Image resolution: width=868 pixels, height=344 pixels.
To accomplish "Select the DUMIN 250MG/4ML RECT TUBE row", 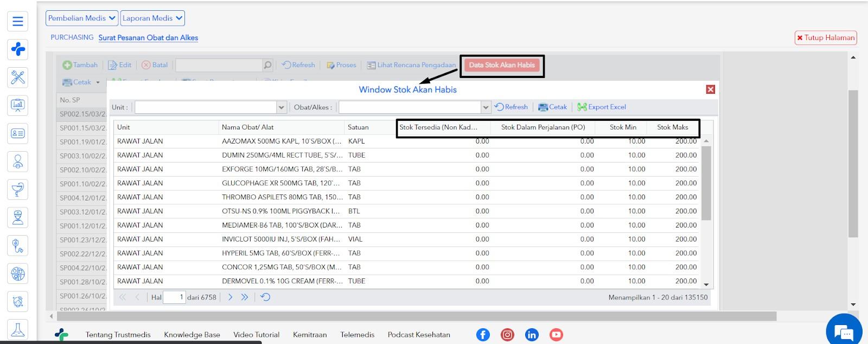I will 407,155.
